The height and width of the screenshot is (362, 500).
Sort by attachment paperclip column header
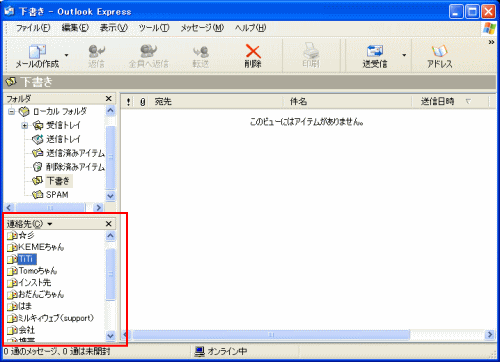tap(143, 102)
